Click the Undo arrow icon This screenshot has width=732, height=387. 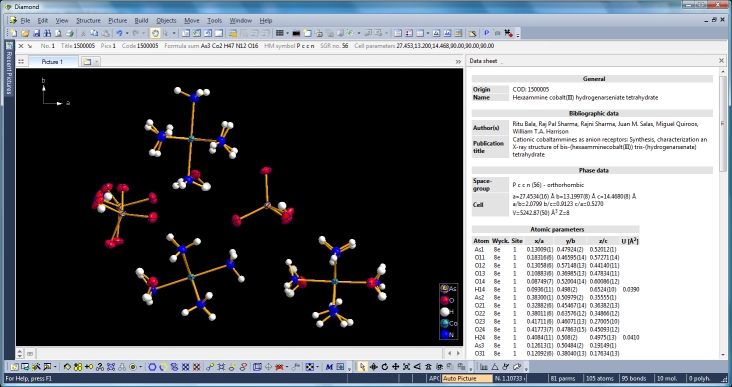tap(120, 33)
